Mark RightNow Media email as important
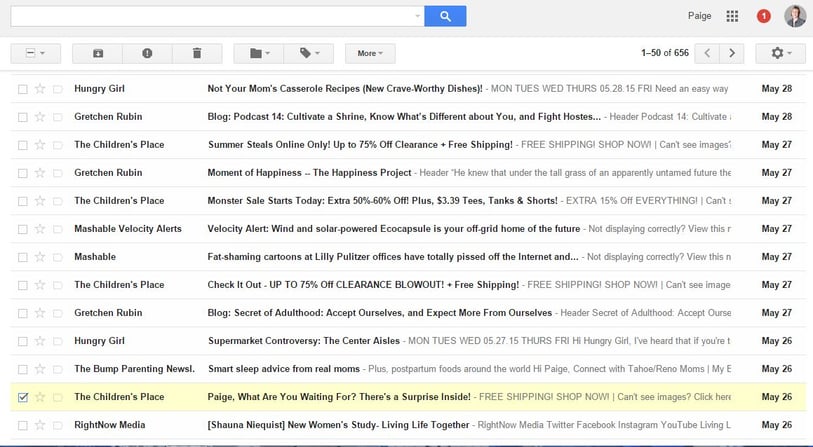 (x=58, y=425)
